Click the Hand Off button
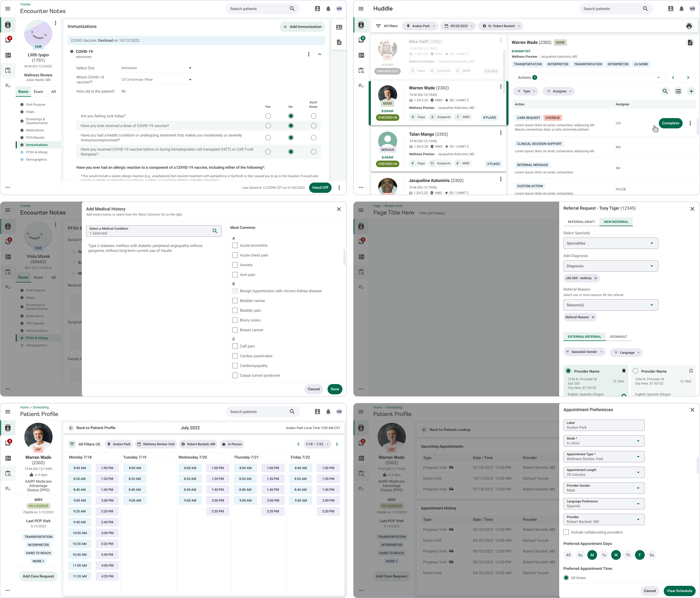The height and width of the screenshot is (598, 700). (320, 188)
